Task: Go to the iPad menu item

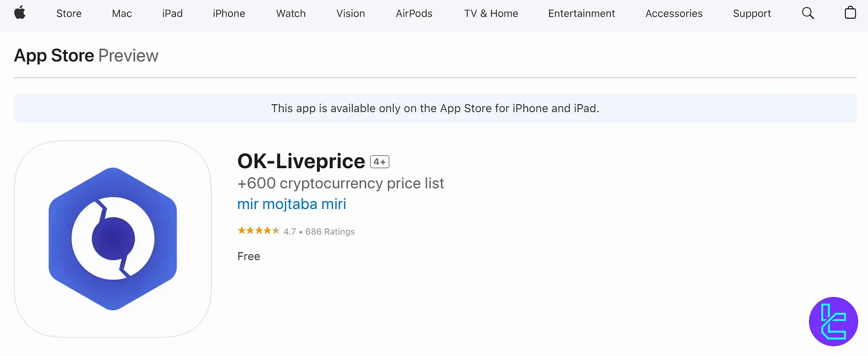Action: [x=173, y=14]
